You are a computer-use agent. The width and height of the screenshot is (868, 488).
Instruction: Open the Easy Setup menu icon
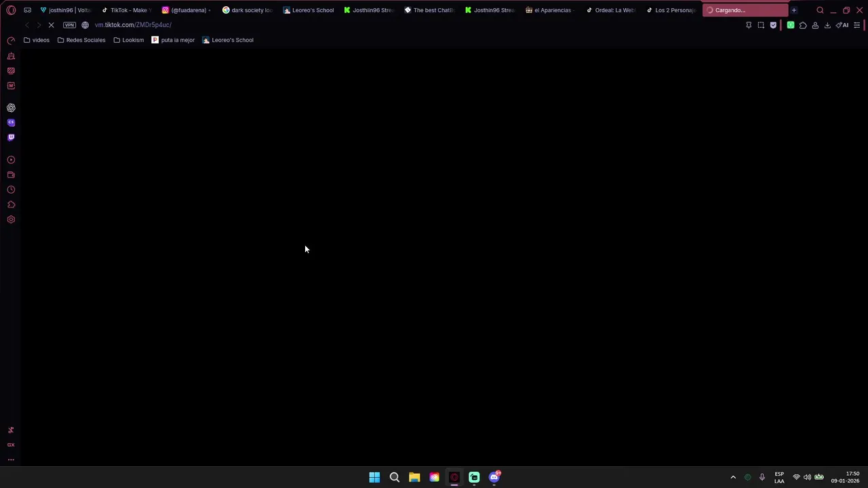[x=857, y=25]
